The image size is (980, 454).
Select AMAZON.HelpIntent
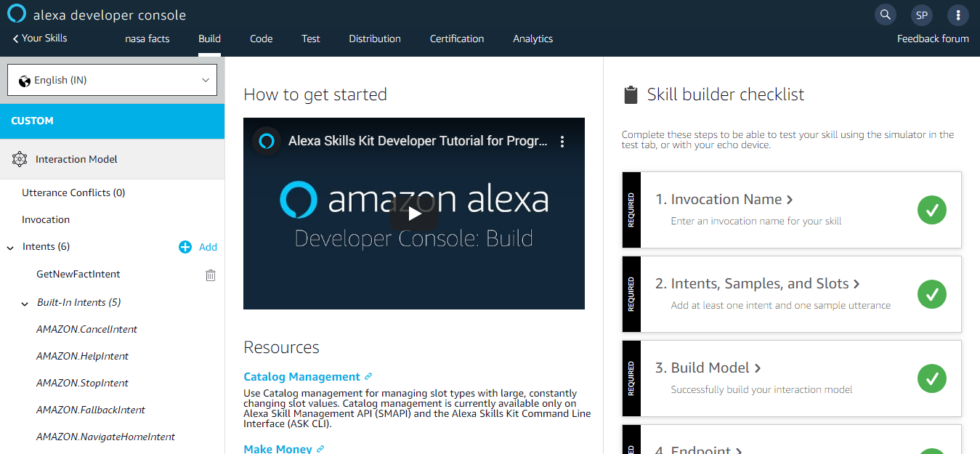[82, 356]
